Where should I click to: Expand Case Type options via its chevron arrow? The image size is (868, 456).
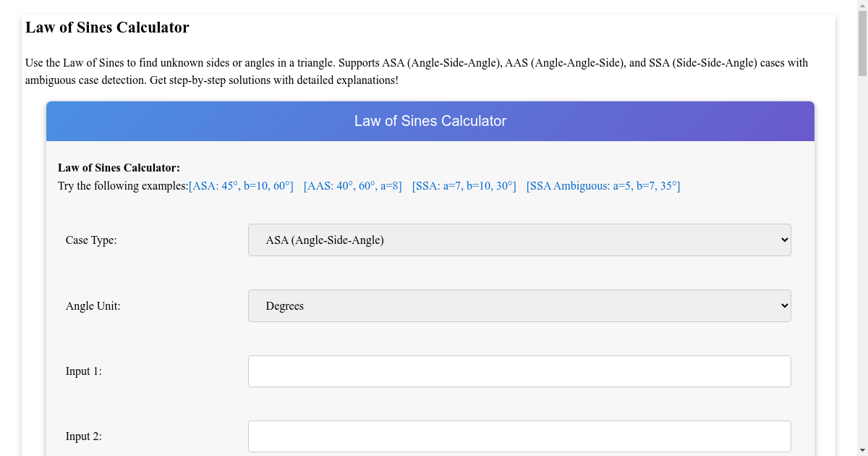pyautogui.click(x=783, y=240)
